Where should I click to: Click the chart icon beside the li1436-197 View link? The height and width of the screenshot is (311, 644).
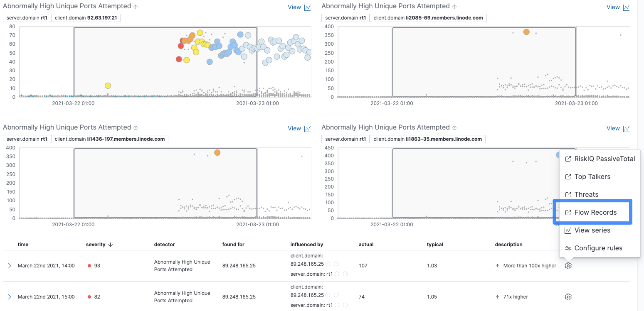[307, 128]
